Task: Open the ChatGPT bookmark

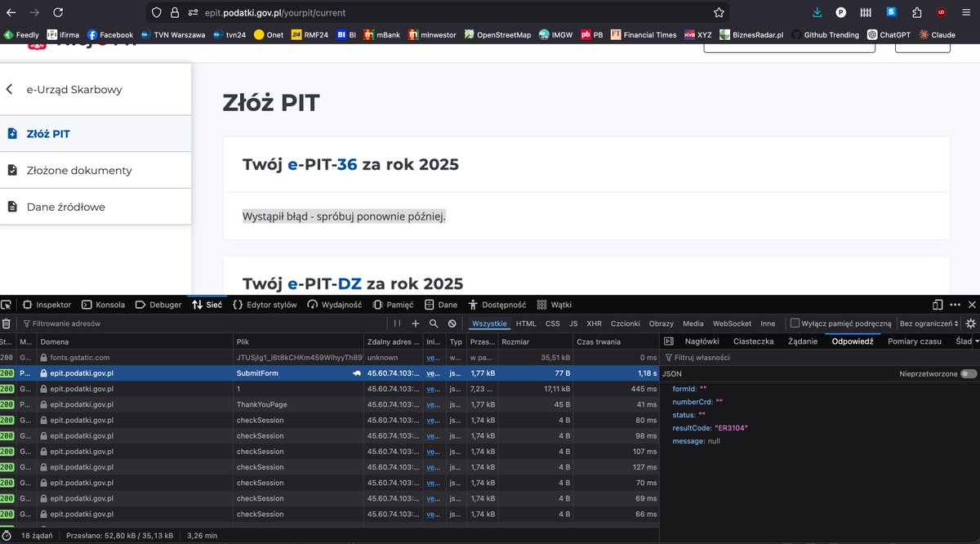Action: (889, 35)
